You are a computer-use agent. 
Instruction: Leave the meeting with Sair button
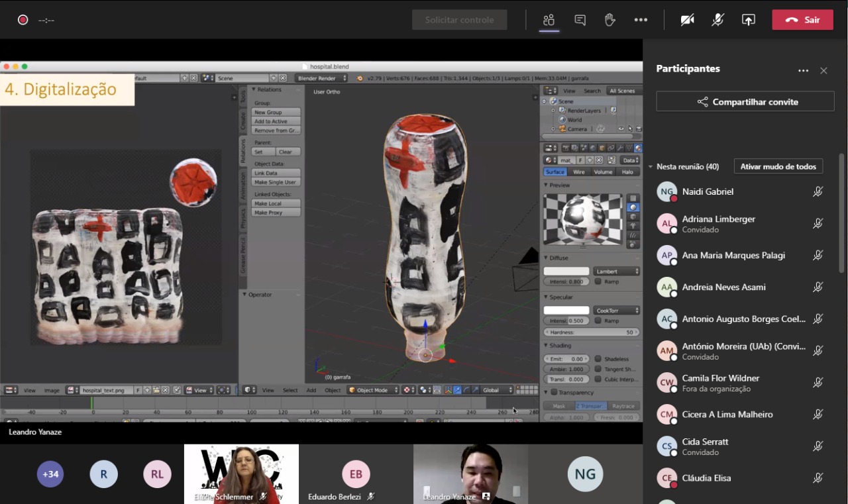click(x=802, y=20)
